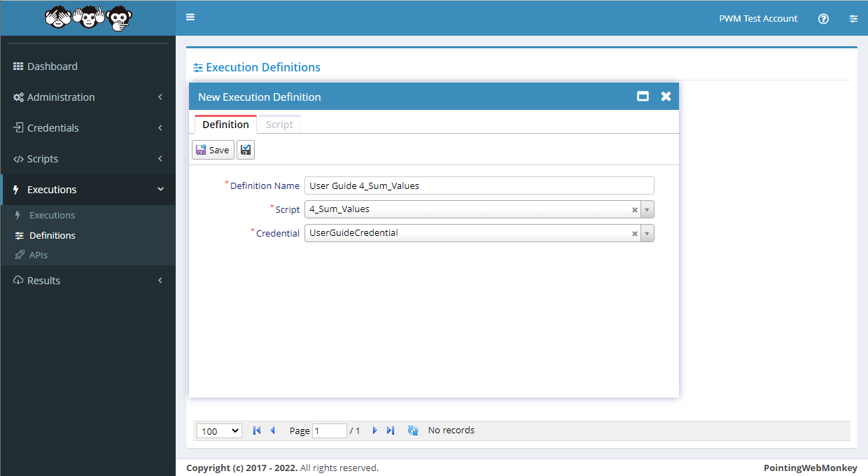The height and width of the screenshot is (476, 868).
Task: Switch to the Script tab
Action: (x=279, y=125)
